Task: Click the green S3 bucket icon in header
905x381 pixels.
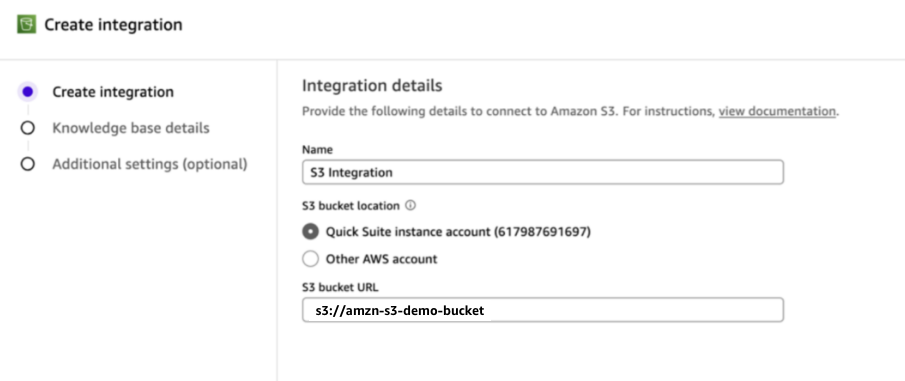Action: [x=27, y=25]
